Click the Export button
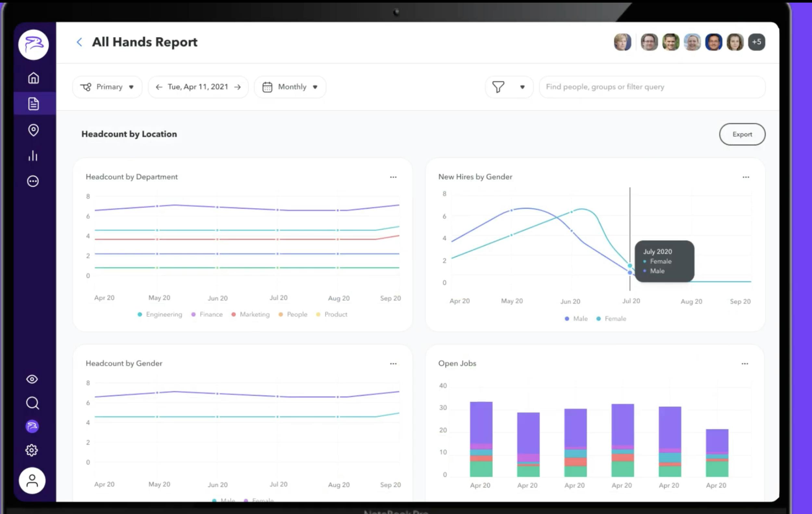This screenshot has width=812, height=514. pos(742,134)
